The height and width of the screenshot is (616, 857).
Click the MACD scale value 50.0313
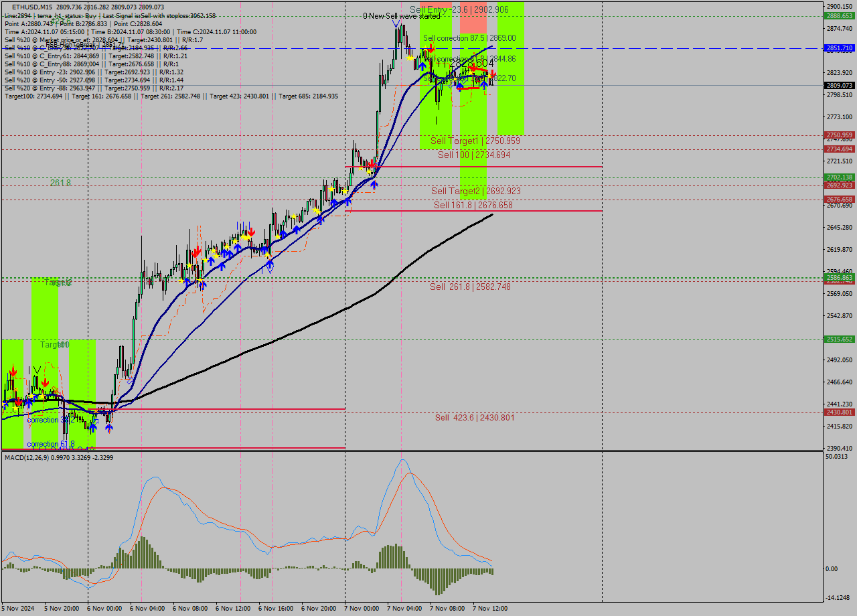click(838, 457)
